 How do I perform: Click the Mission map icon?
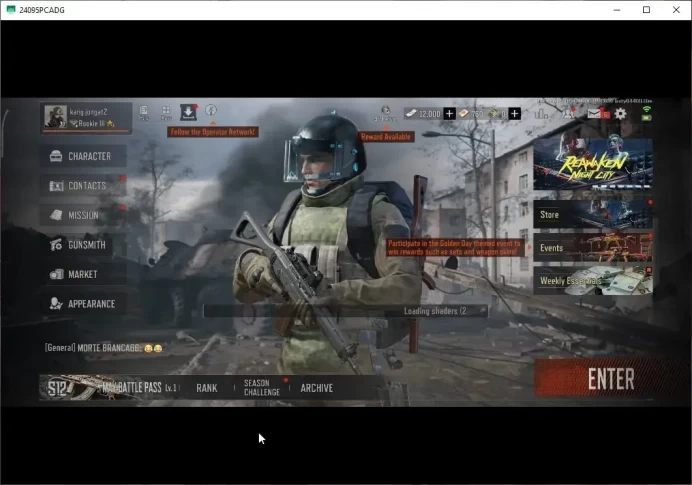[56, 215]
